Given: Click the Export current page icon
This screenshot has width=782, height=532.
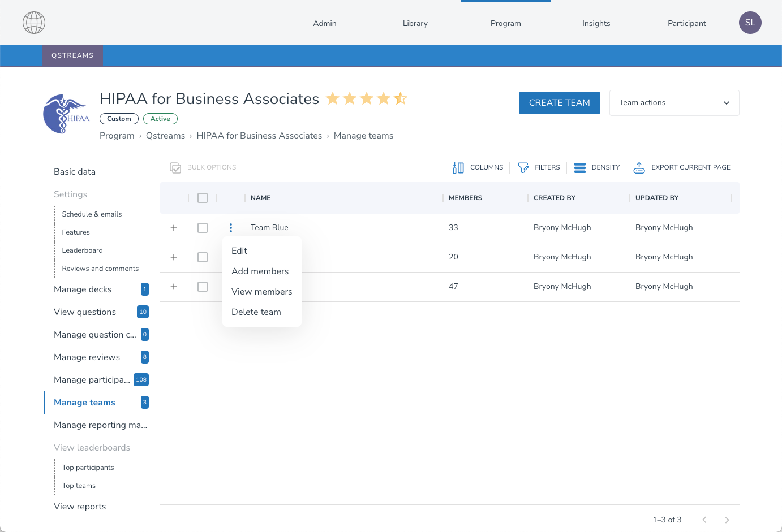Looking at the screenshot, I should coord(639,167).
